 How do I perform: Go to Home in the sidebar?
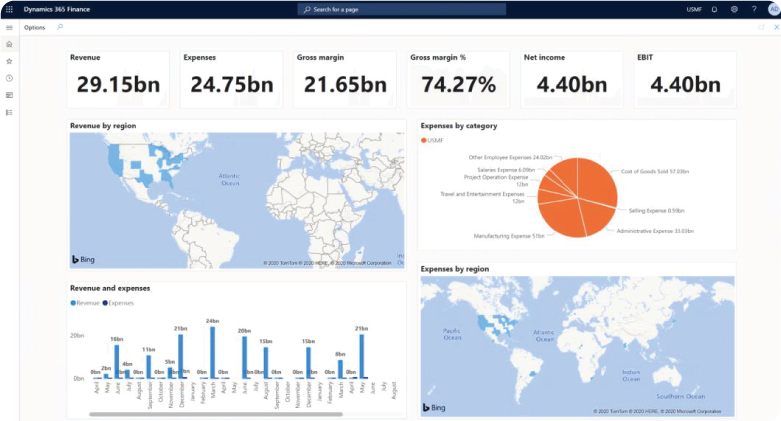(9, 44)
